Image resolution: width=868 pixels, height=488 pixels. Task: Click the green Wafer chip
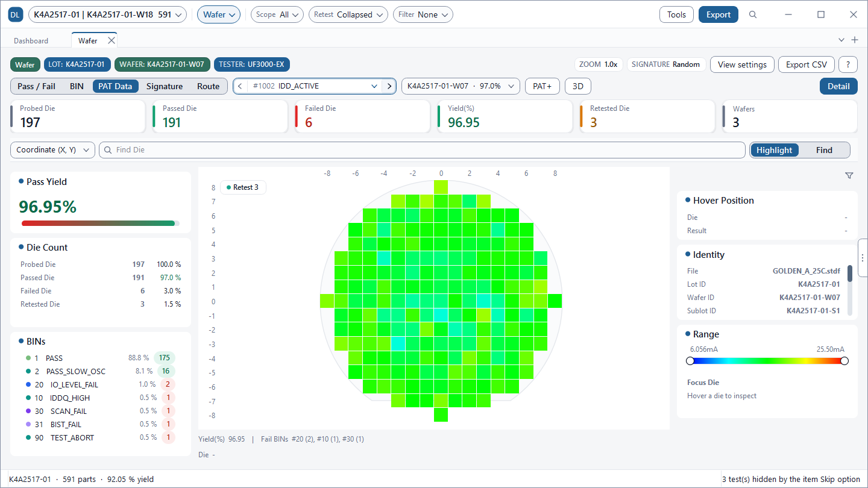click(25, 64)
